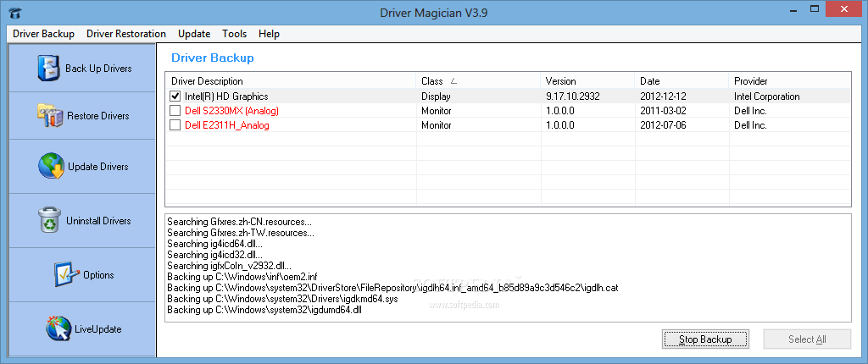Click the LiveUpdate globe cursor icon

[58, 328]
